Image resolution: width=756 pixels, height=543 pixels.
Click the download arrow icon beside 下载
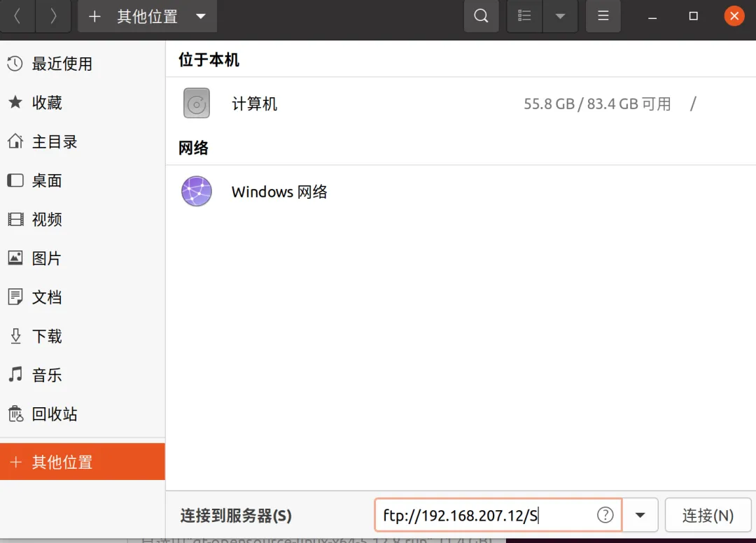(15, 336)
